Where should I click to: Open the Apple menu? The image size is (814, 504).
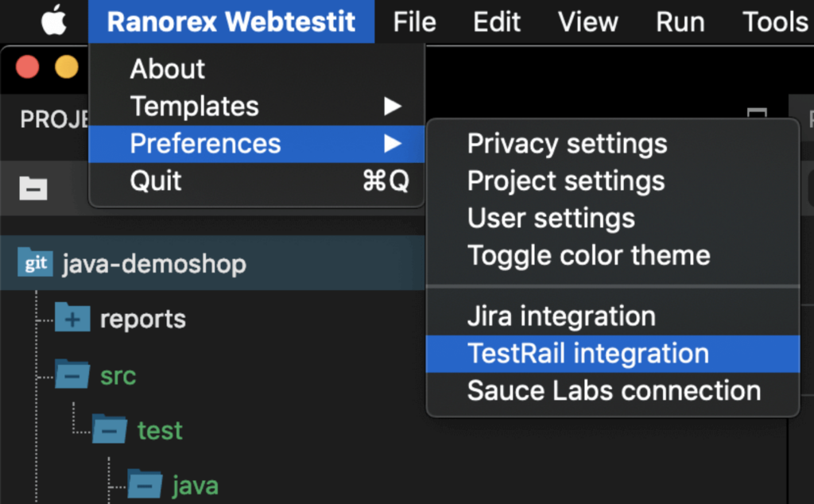[54, 21]
